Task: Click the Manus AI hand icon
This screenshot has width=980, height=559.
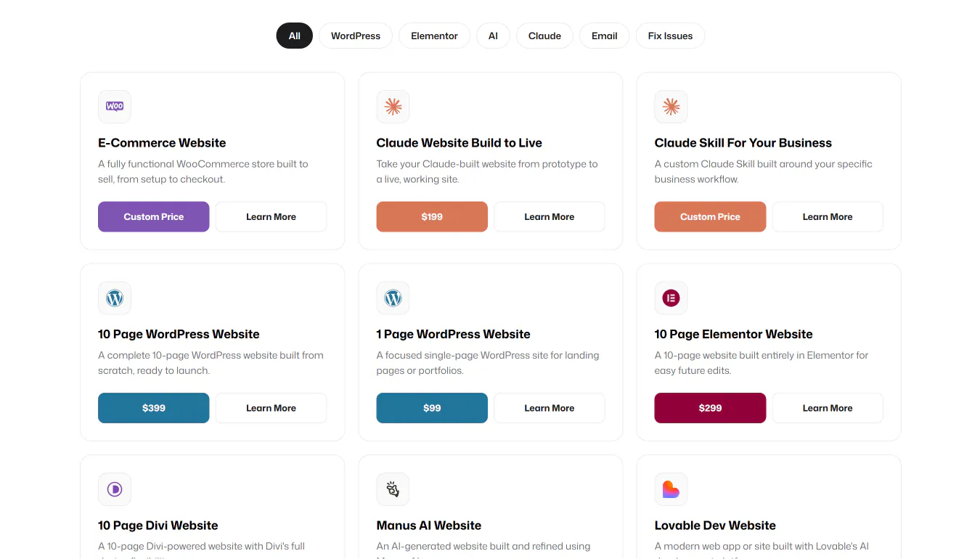Action: coord(393,489)
